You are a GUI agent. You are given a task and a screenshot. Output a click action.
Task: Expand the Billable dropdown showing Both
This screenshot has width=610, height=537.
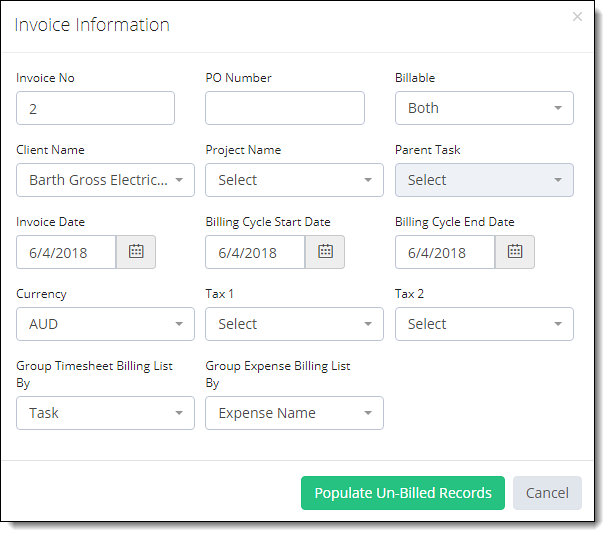pyautogui.click(x=484, y=108)
